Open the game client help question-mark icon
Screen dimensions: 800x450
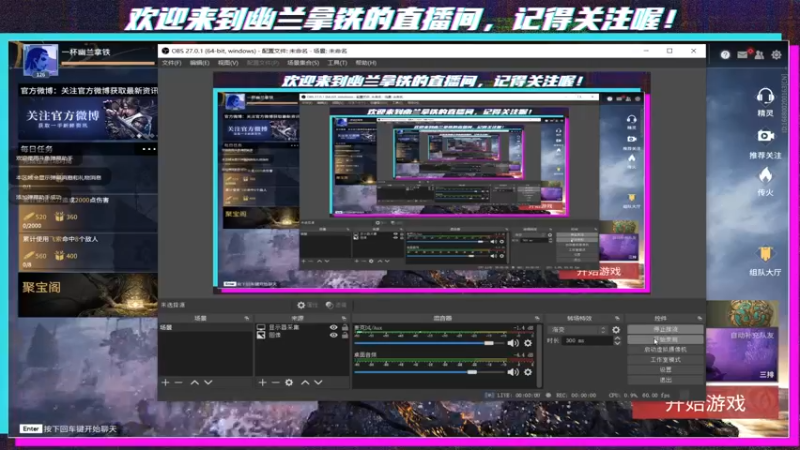[725, 55]
